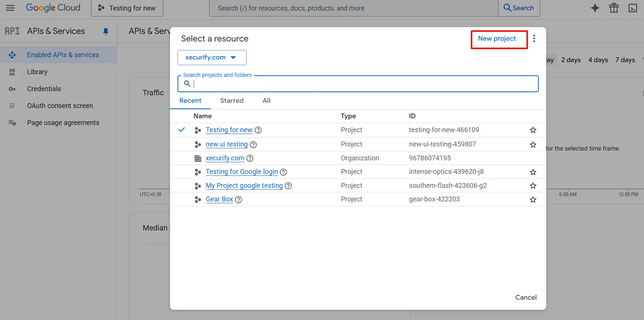Click the API logo icon in sidebar
Image resolution: width=644 pixels, height=320 pixels.
12,31
